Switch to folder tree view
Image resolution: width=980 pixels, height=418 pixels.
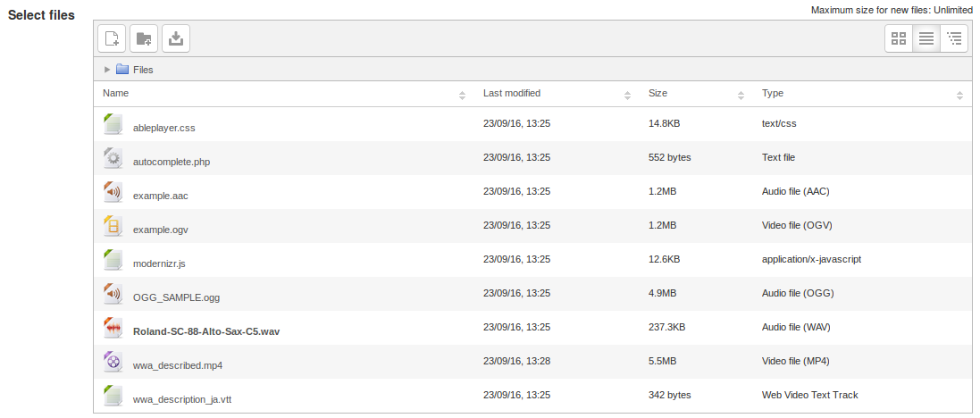pos(954,38)
